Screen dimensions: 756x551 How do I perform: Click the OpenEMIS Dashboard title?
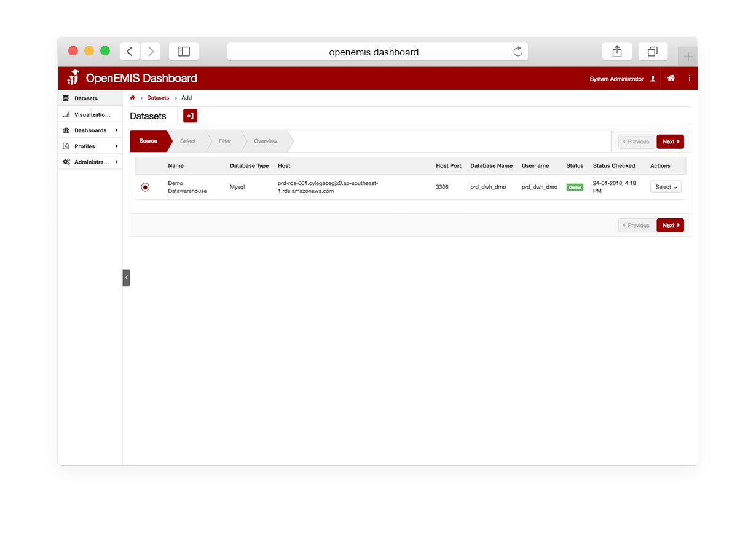(141, 78)
